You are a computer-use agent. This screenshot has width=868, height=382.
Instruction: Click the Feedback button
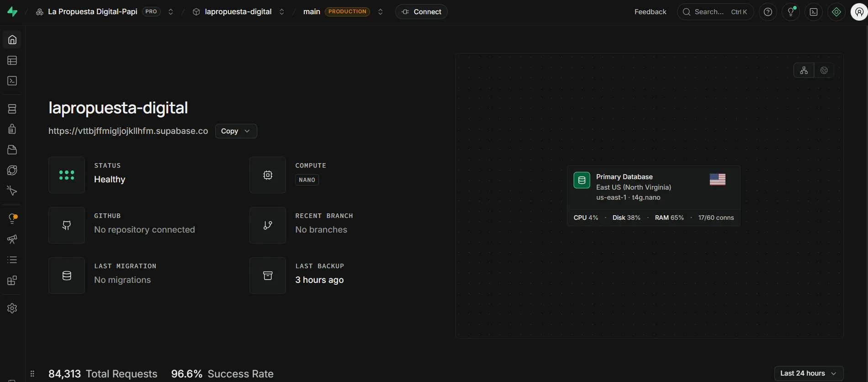tap(650, 12)
